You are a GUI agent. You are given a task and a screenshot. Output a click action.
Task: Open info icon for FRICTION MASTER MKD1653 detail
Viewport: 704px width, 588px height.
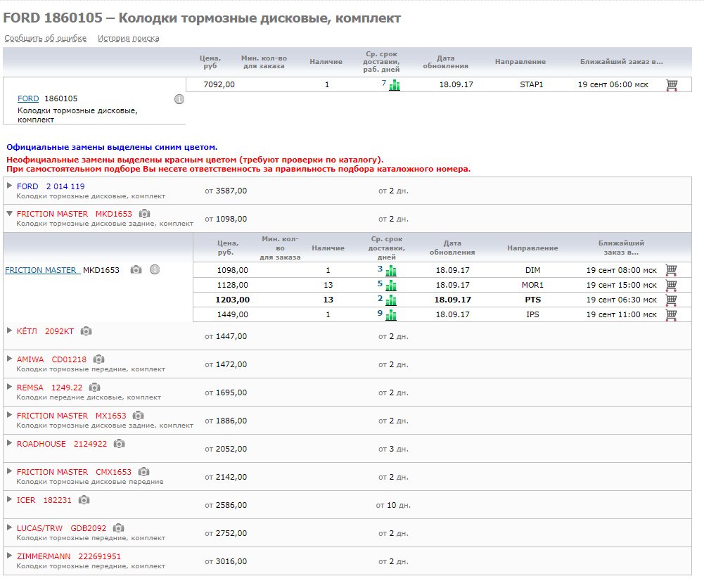(155, 269)
